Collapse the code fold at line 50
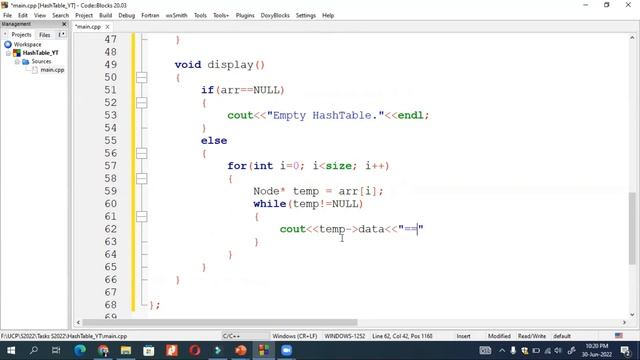 tap(142, 77)
